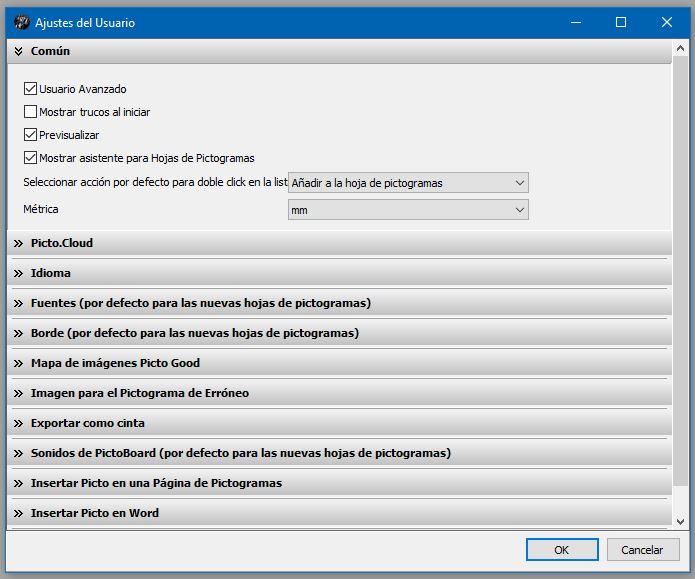The image size is (695, 579).
Task: Click the app icon in the title bar
Action: (21, 22)
